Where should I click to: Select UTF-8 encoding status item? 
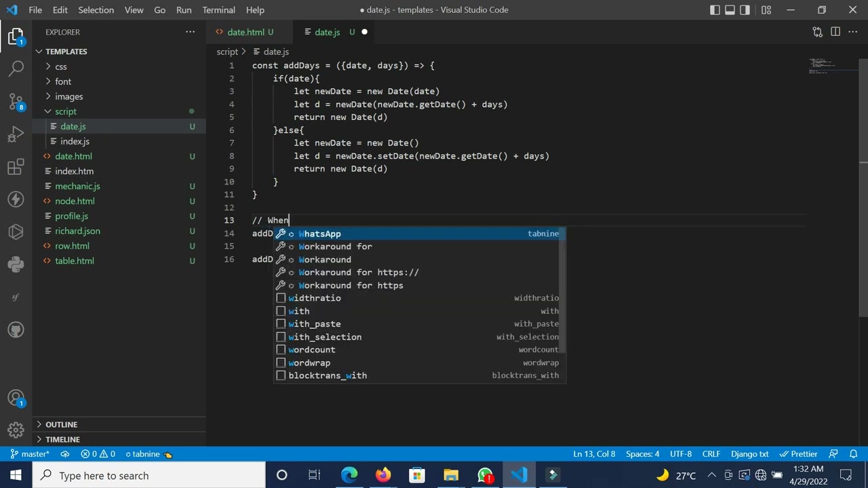coord(681,454)
